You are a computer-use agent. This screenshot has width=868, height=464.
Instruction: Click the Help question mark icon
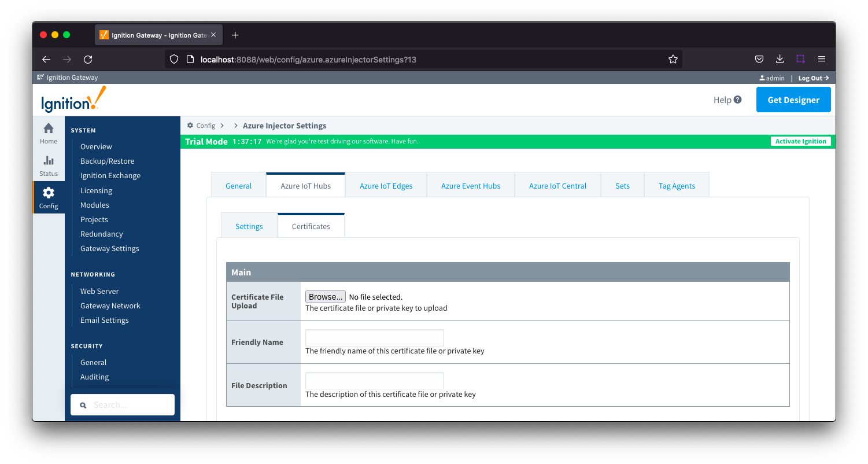(x=737, y=100)
